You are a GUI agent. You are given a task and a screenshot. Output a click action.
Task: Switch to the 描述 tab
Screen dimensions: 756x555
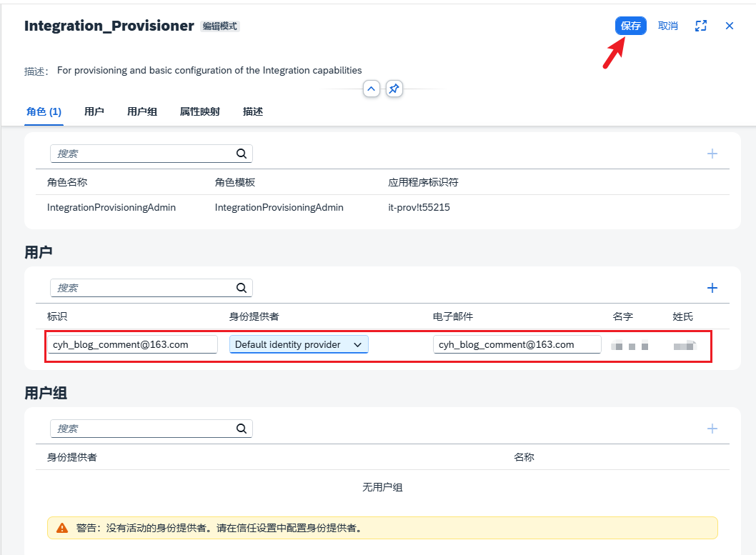[253, 111]
